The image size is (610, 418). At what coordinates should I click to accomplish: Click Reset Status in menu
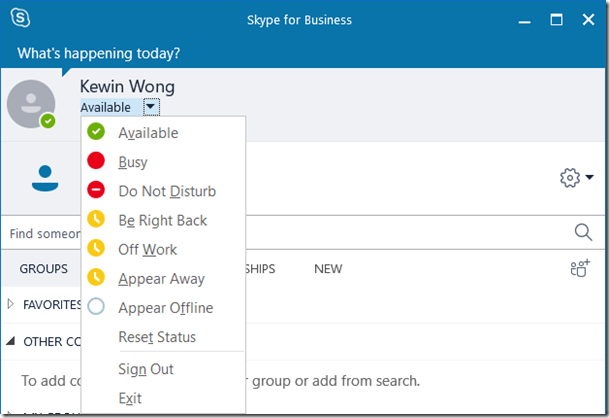(x=157, y=337)
